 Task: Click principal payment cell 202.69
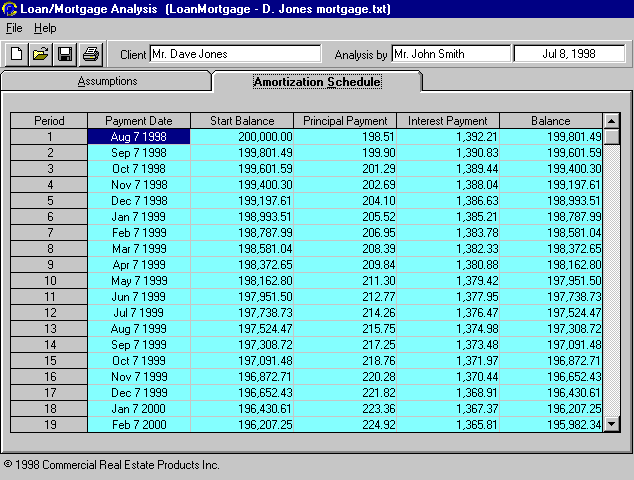tap(345, 185)
